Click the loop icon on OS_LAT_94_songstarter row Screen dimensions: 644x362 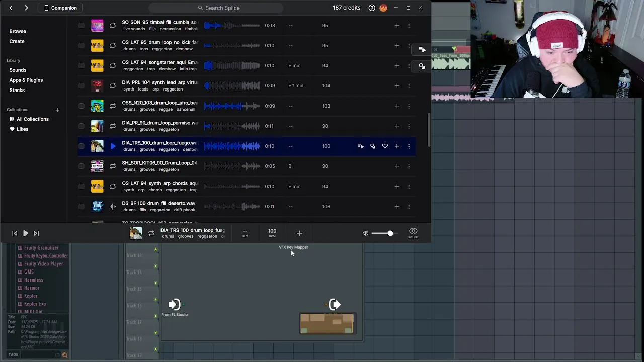[x=113, y=65]
